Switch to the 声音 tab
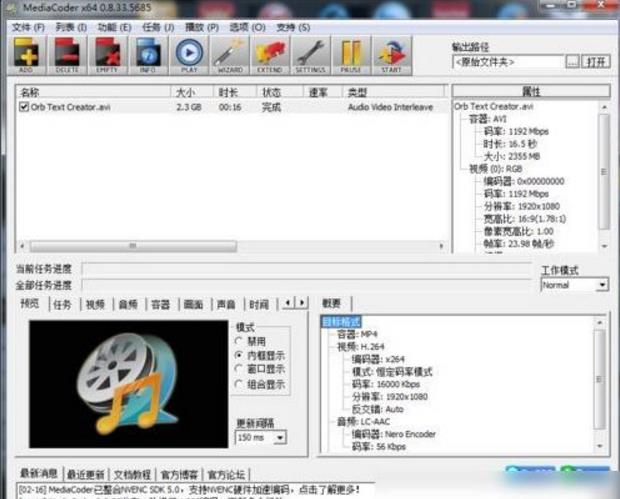The image size is (620, 499). 226,304
